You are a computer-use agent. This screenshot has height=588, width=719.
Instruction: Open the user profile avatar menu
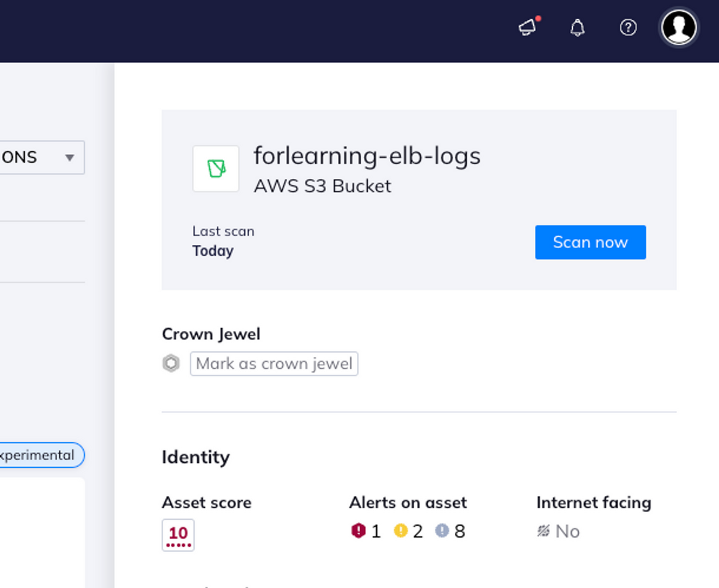[x=679, y=28]
